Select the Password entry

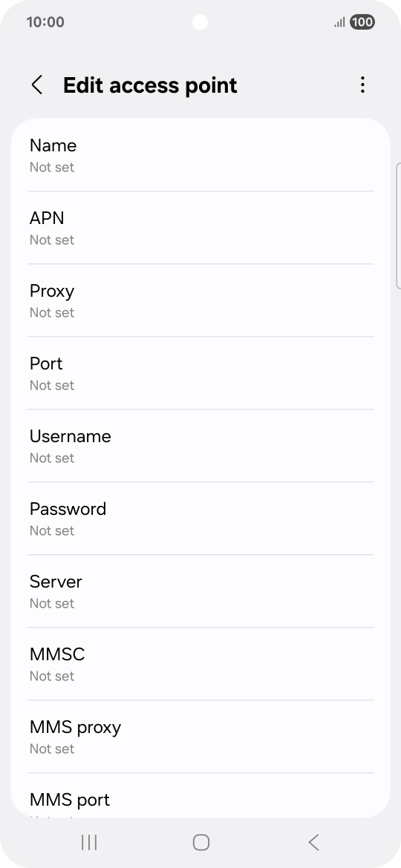[200, 518]
